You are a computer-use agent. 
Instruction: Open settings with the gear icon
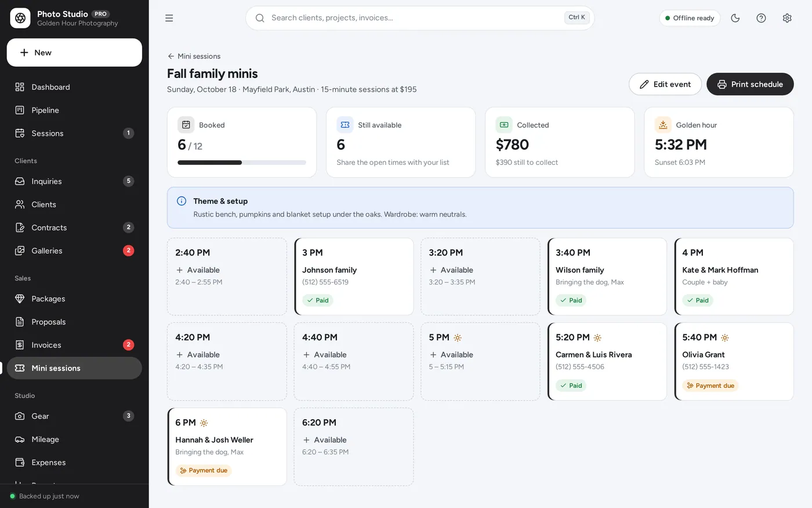(787, 18)
